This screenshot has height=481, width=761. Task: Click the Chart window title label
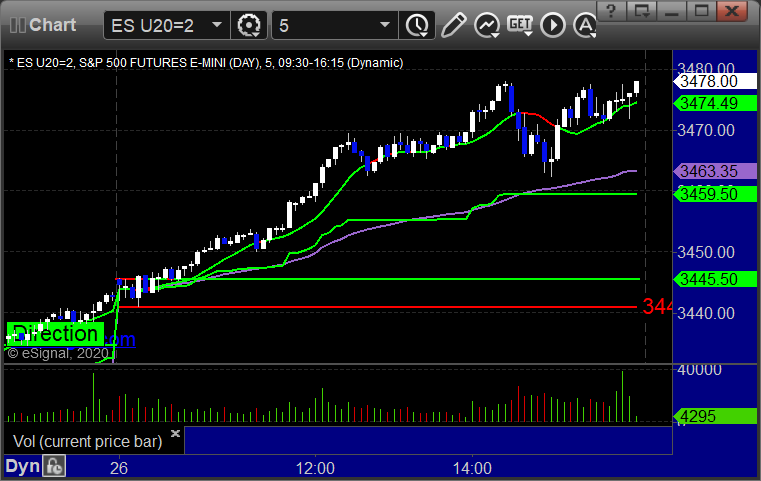pyautogui.click(x=52, y=25)
